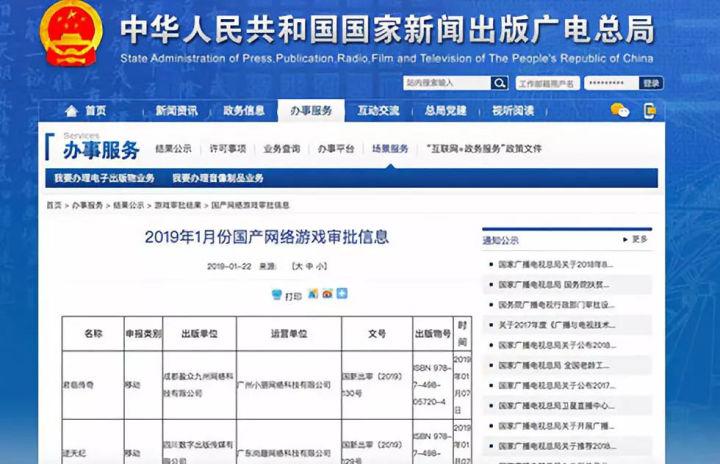Select the 办事服务 navigation tab
Screen dimensions: 720x464
311,111
